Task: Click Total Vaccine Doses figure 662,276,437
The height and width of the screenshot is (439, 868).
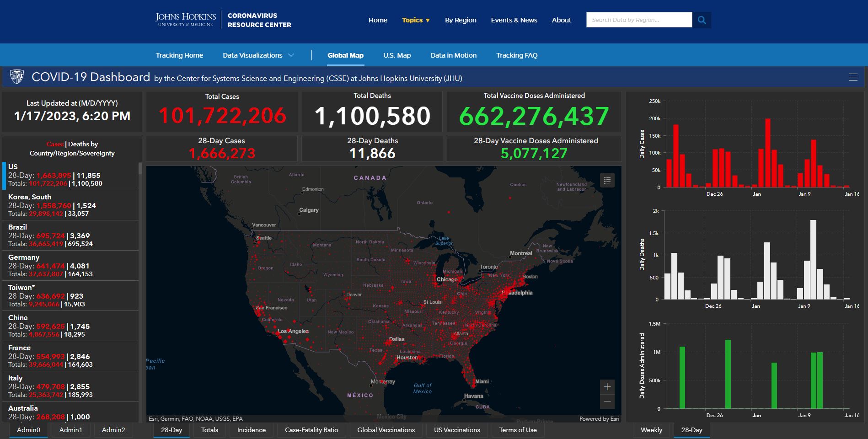Action: 534,116
